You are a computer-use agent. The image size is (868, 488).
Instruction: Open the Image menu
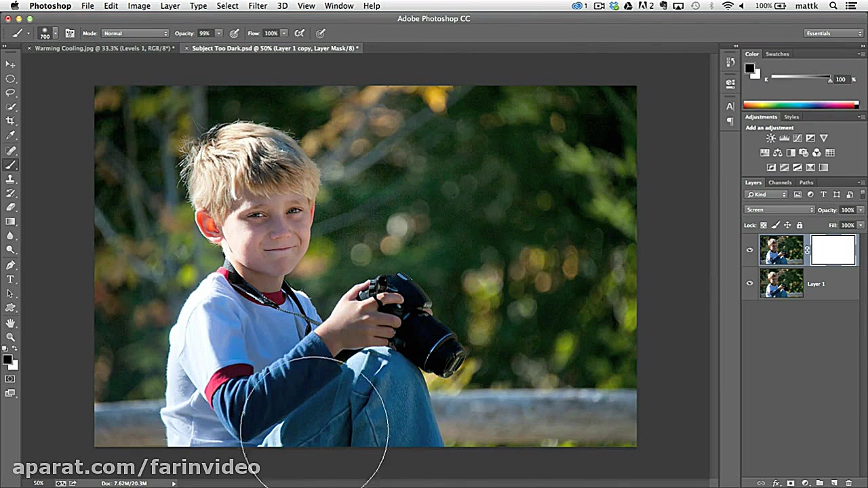point(139,5)
